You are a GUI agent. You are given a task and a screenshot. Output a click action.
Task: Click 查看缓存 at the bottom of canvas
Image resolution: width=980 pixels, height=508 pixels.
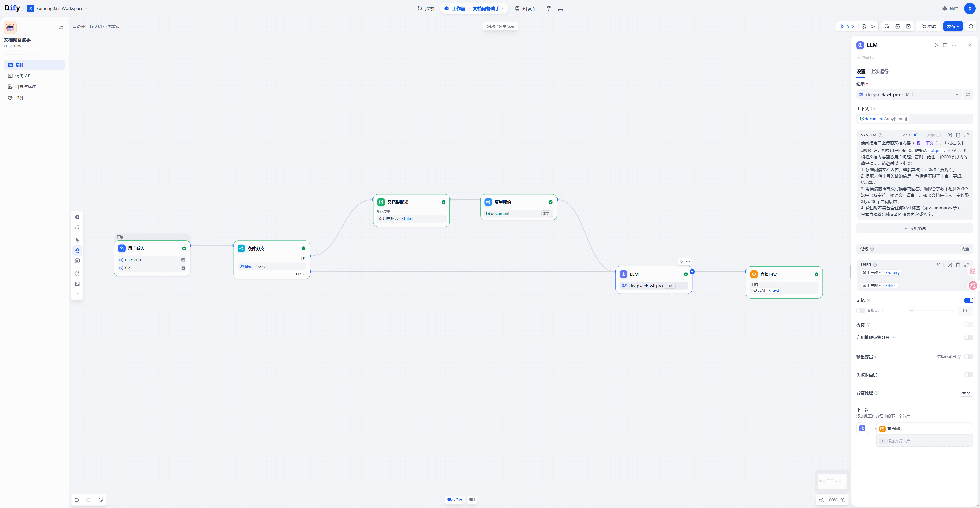click(455, 500)
